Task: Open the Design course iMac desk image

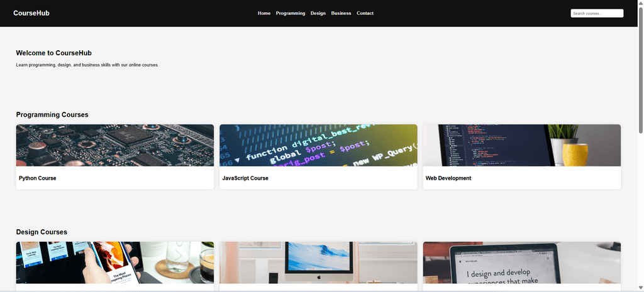Action: 318,262
